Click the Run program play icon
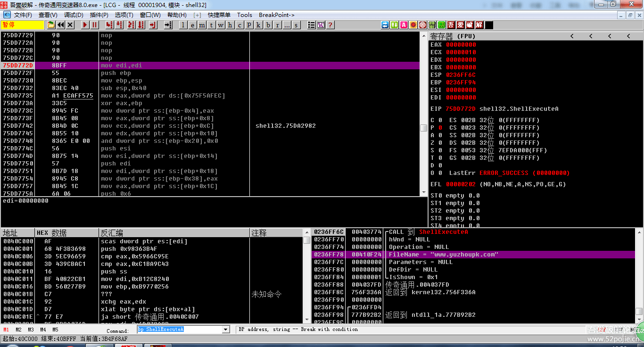 click(85, 25)
